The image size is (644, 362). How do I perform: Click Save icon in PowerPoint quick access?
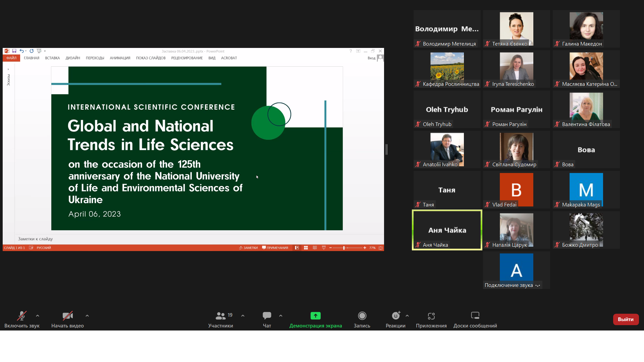[14, 51]
